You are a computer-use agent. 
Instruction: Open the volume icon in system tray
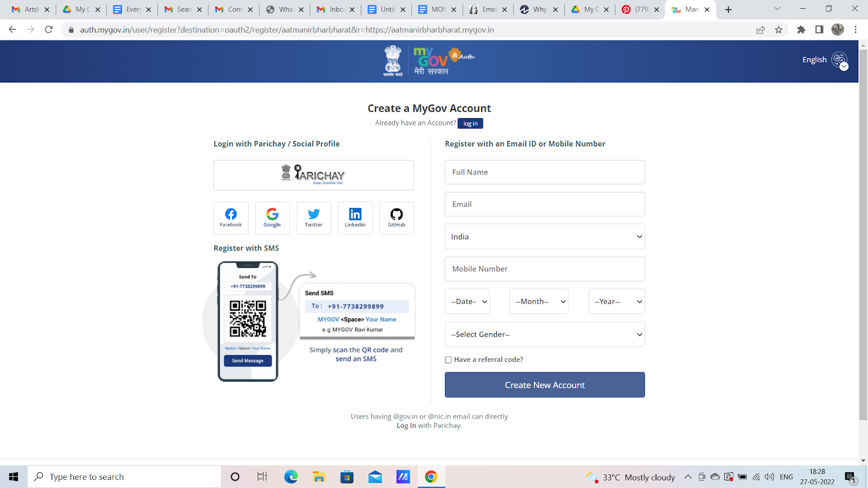pyautogui.click(x=769, y=477)
